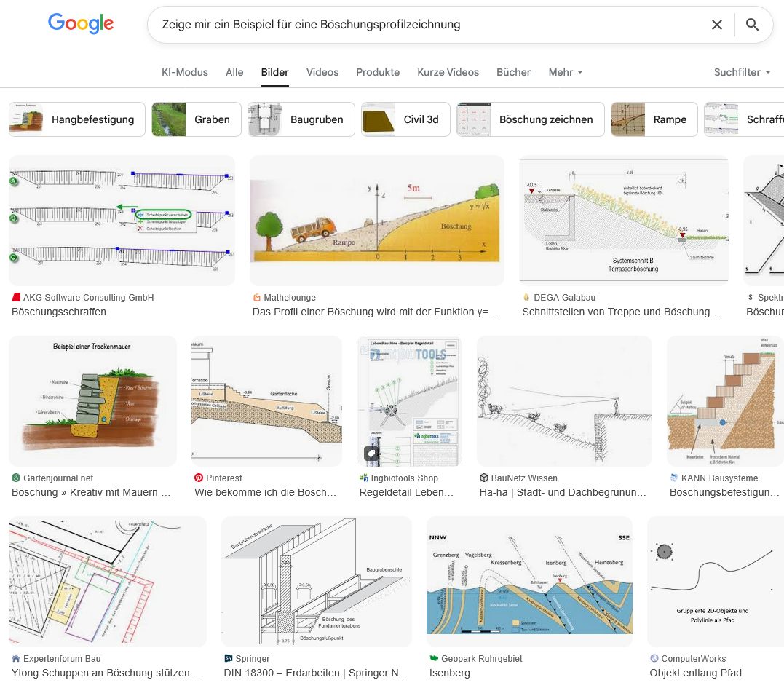This screenshot has width=784, height=688.
Task: Click the Geopark Ruhrgebiet favicon
Action: pos(434,659)
